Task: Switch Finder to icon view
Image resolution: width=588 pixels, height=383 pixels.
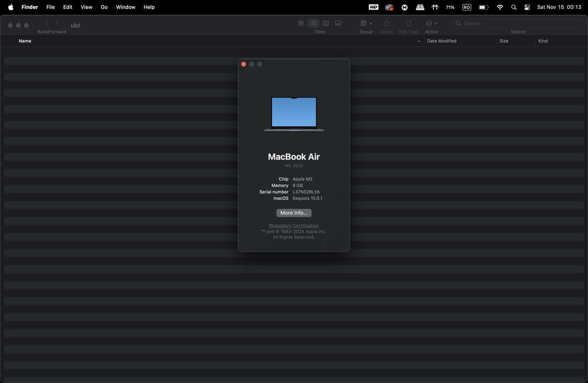Action: 300,24
